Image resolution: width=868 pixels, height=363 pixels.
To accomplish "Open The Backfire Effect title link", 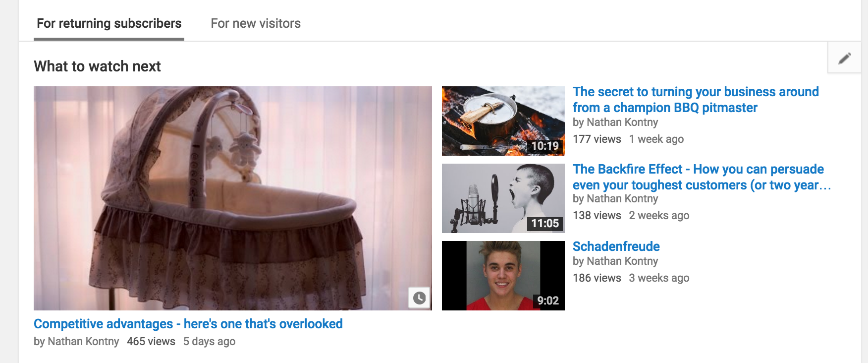I will [x=702, y=177].
